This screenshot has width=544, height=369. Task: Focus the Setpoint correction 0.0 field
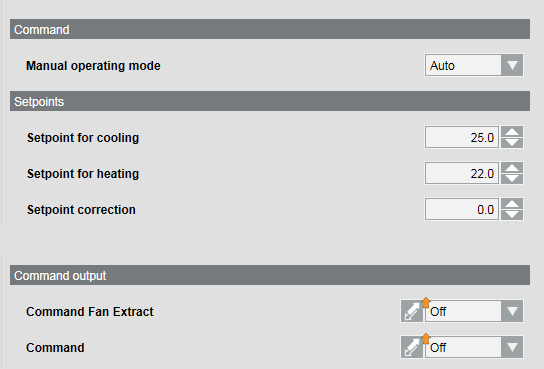[x=462, y=209]
